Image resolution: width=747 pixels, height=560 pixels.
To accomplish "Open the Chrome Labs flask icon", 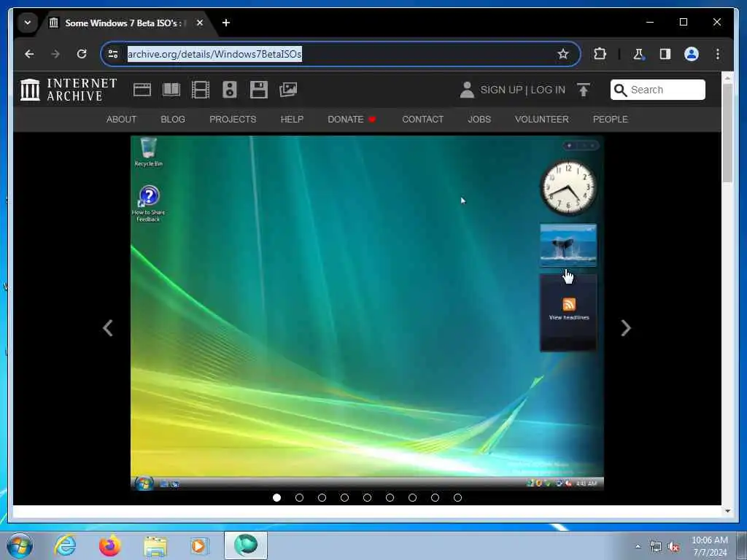I will [x=639, y=54].
